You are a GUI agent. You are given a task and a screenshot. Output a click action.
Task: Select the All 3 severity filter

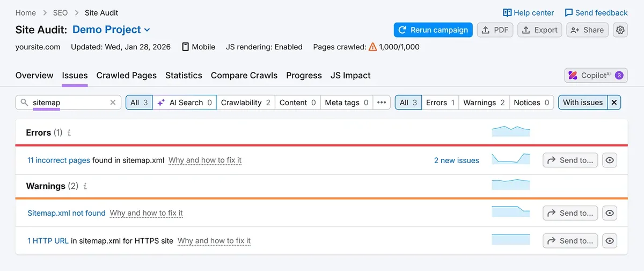tap(408, 102)
